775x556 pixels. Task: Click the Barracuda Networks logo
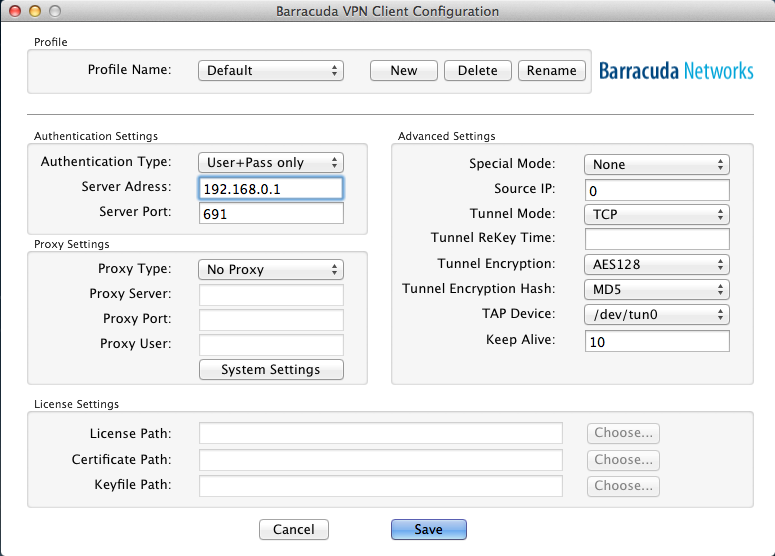pos(676,71)
